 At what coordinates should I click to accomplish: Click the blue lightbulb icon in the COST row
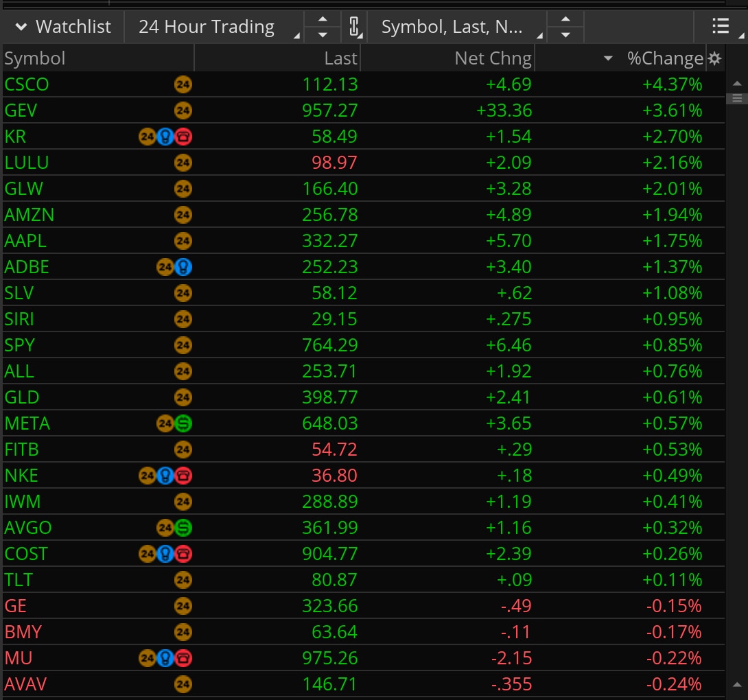pos(165,554)
